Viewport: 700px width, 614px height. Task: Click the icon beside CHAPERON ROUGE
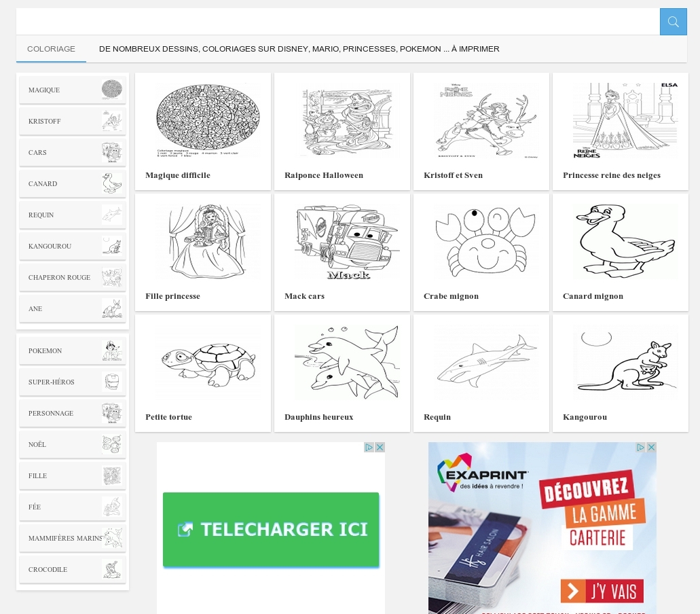111,277
